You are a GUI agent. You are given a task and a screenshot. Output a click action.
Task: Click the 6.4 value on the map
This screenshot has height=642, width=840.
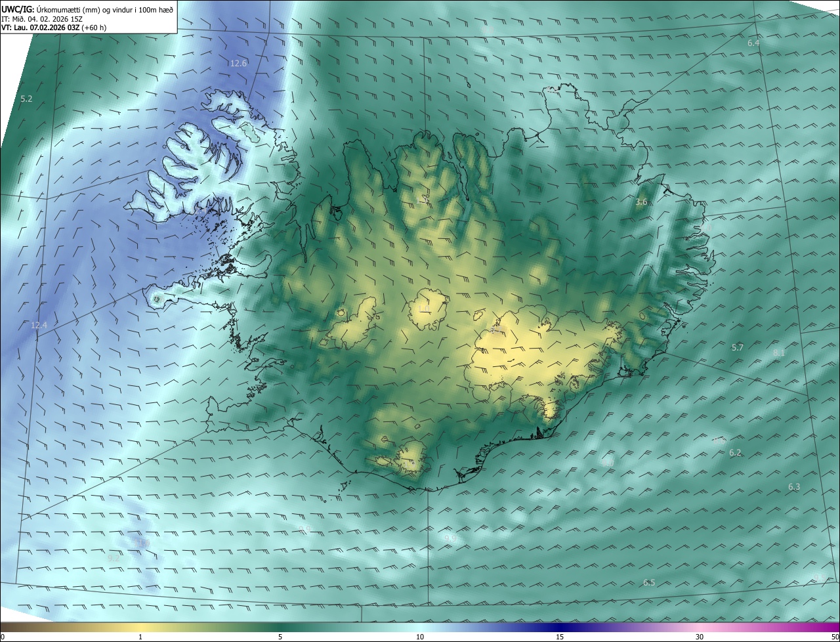tap(753, 43)
